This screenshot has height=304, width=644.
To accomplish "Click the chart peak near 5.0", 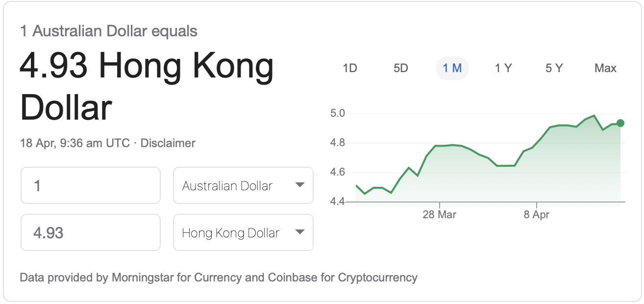I will click(594, 116).
